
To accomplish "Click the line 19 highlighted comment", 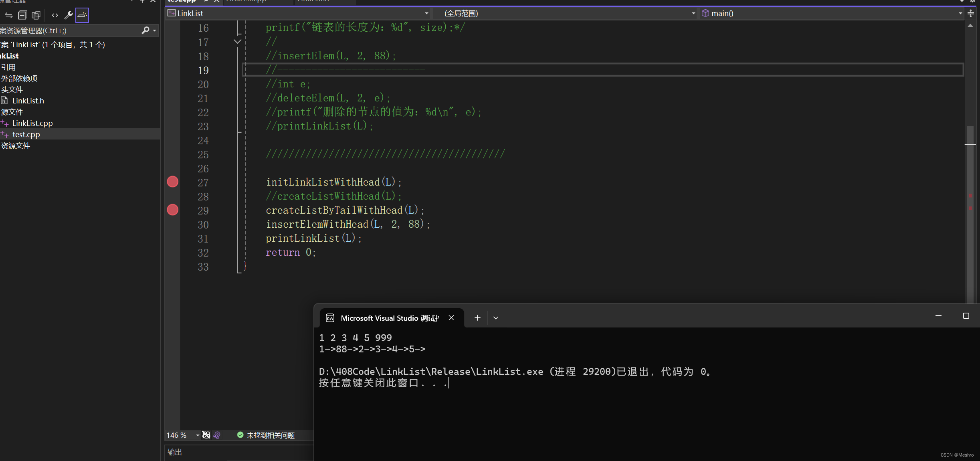I will (345, 70).
